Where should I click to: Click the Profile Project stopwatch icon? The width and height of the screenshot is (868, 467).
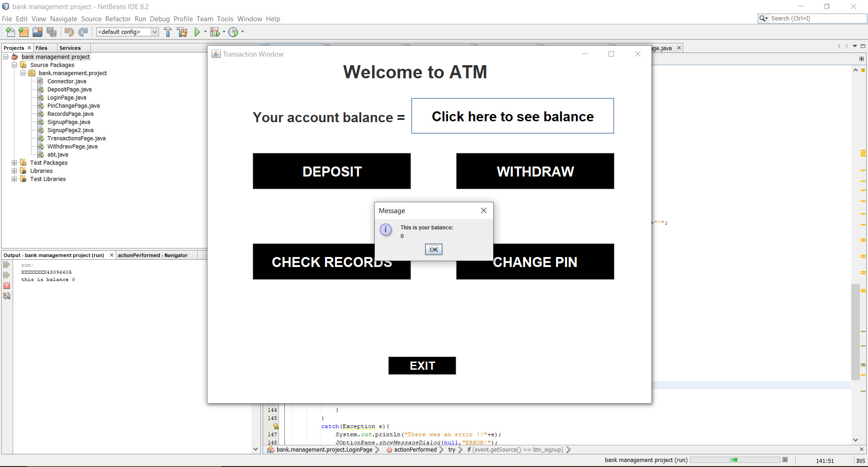[234, 32]
